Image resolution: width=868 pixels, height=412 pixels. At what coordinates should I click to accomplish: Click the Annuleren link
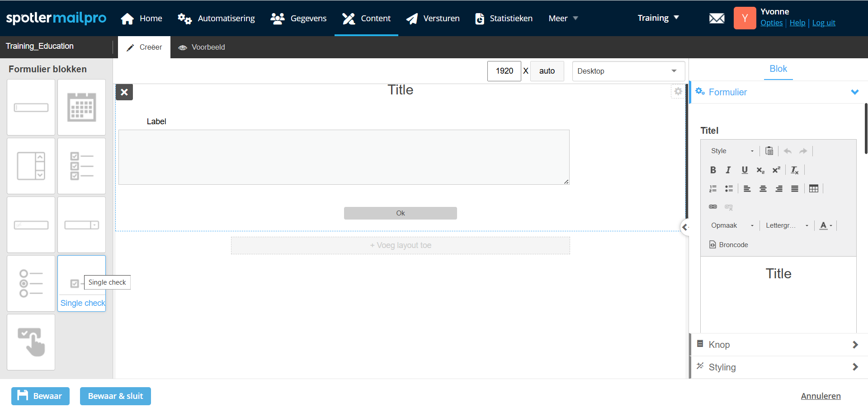pyautogui.click(x=821, y=396)
